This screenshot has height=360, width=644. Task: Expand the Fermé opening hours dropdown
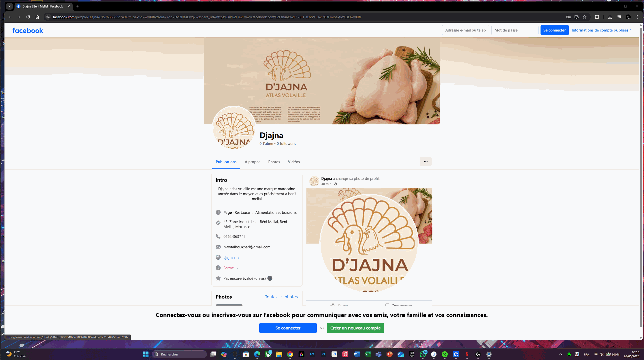237,268
